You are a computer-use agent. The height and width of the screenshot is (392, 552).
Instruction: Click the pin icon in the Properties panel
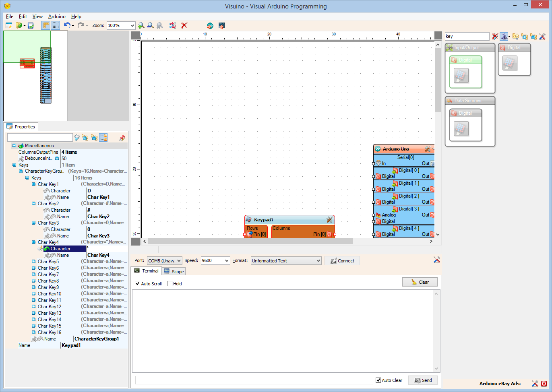(x=122, y=137)
